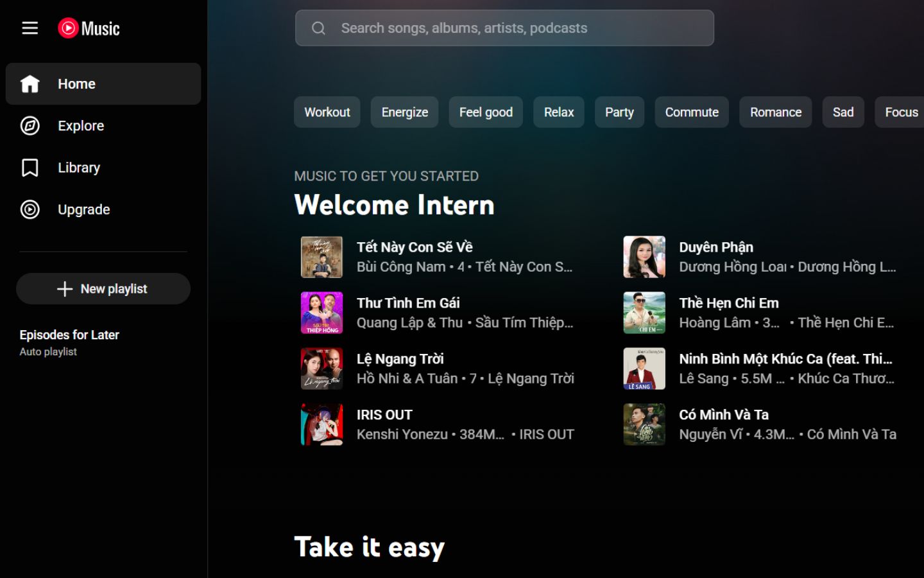
Task: Click the Library bookmark icon
Action: [30, 168]
